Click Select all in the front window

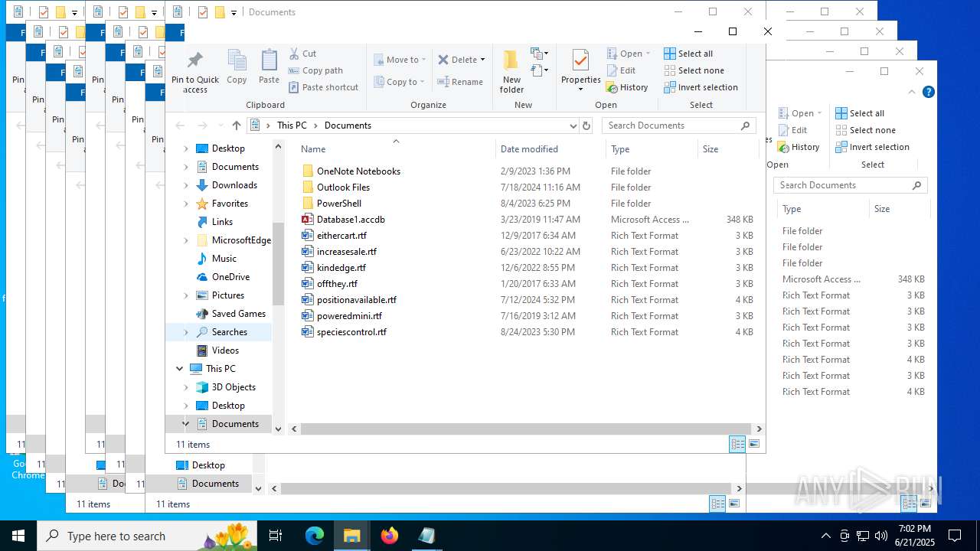click(688, 54)
